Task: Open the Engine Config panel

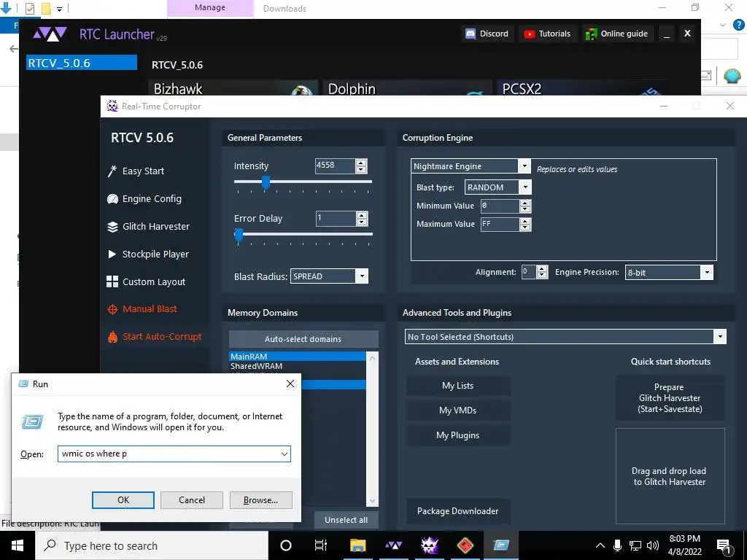Action: click(x=145, y=198)
